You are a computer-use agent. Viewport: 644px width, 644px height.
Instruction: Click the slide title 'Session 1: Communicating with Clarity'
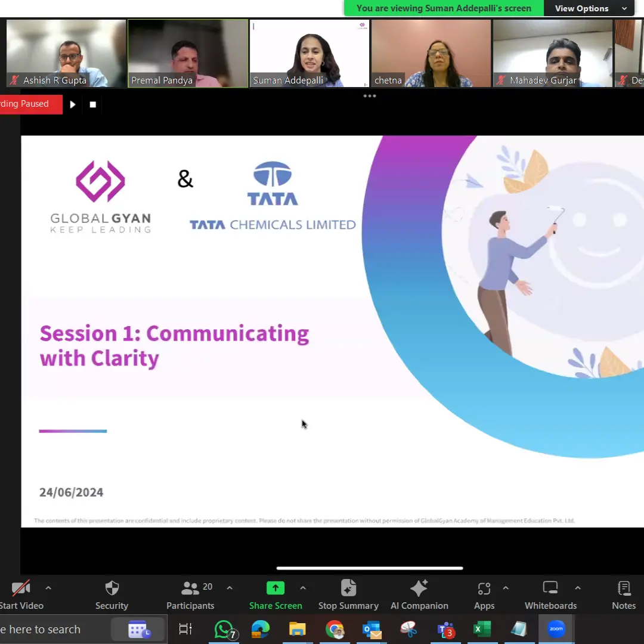pos(174,346)
